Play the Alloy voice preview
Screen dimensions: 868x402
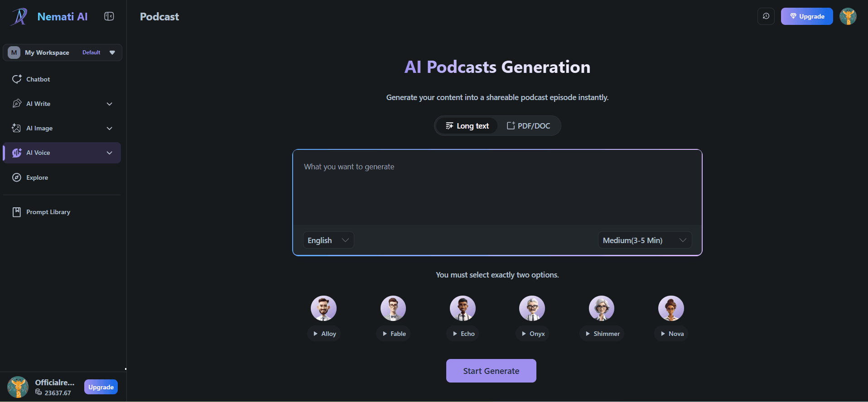[x=324, y=334]
